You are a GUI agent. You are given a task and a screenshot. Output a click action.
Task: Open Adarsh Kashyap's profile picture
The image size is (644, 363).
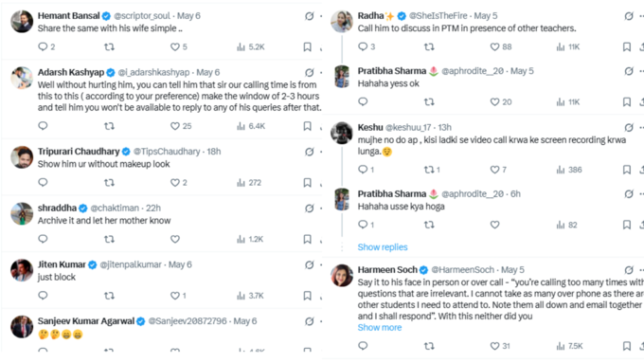22,78
